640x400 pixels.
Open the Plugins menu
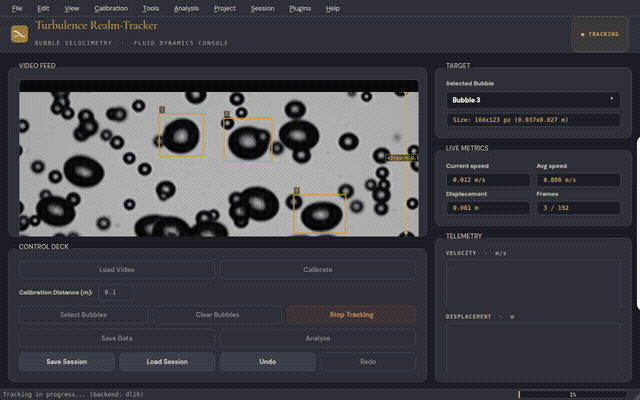300,8
